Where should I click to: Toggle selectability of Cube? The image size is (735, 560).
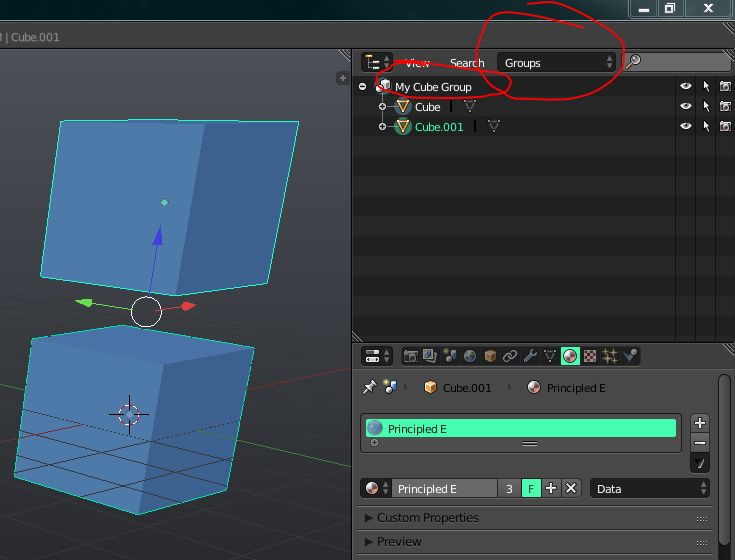coord(706,106)
